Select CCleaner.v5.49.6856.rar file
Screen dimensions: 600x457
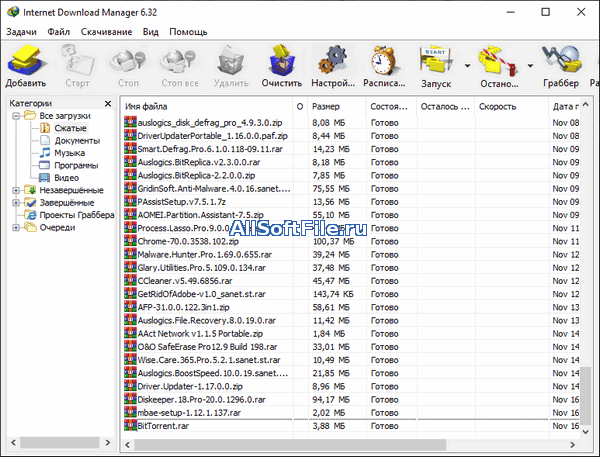185,281
